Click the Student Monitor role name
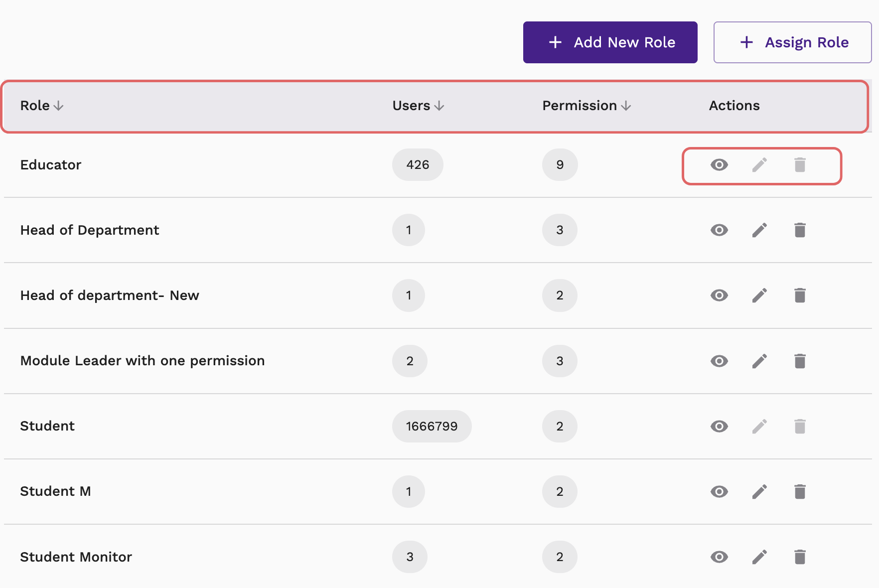This screenshot has height=588, width=879. (x=76, y=557)
